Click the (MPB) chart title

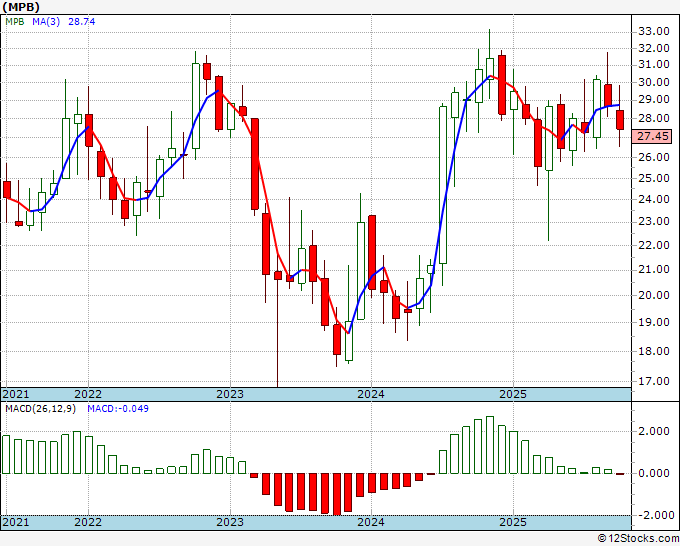point(21,7)
